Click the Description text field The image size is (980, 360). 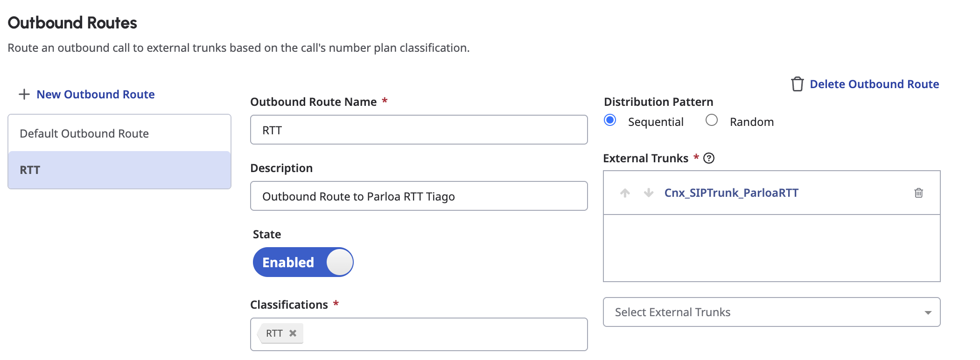point(419,196)
